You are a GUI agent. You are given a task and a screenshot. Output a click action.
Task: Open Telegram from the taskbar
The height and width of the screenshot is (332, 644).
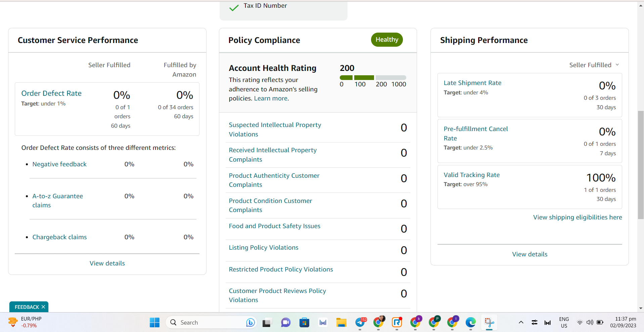(x=361, y=323)
